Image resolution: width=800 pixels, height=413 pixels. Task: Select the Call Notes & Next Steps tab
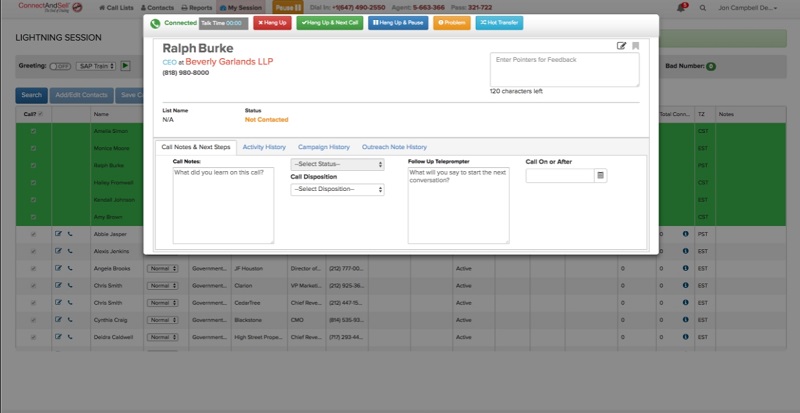click(x=196, y=147)
